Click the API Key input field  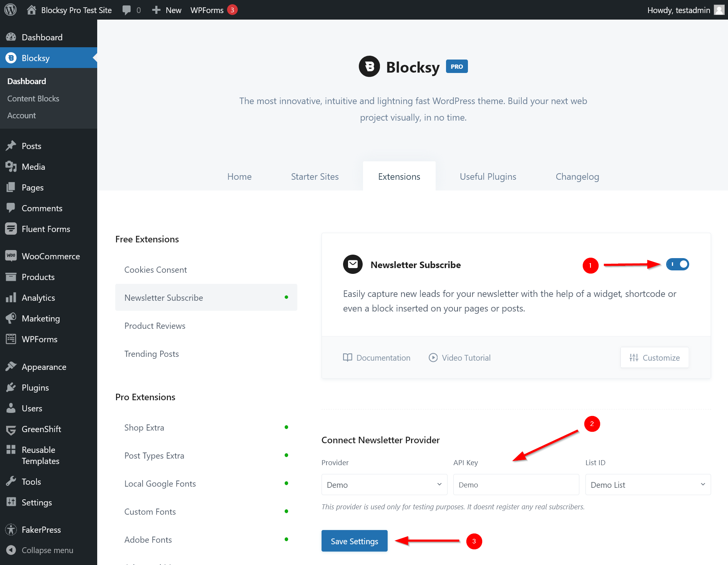(516, 485)
